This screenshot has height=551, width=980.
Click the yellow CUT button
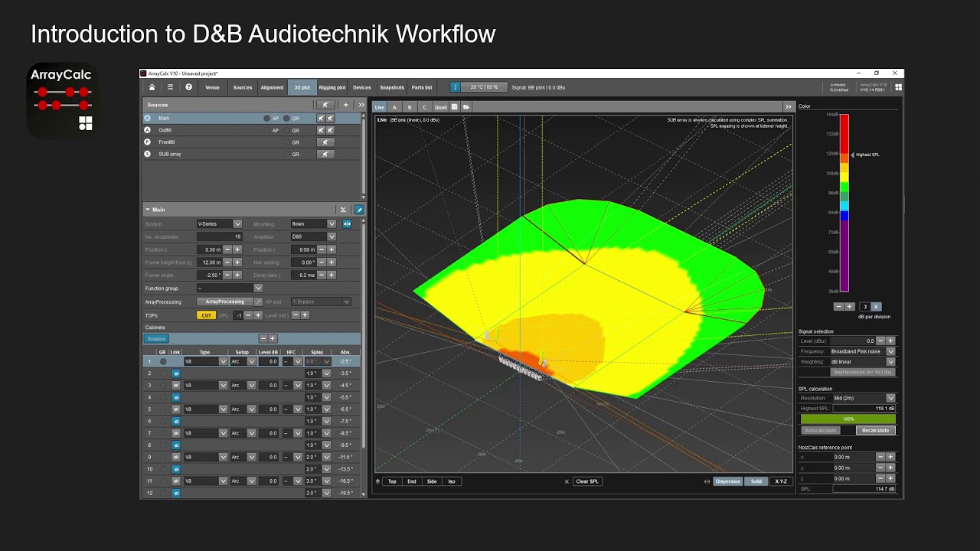tap(206, 315)
